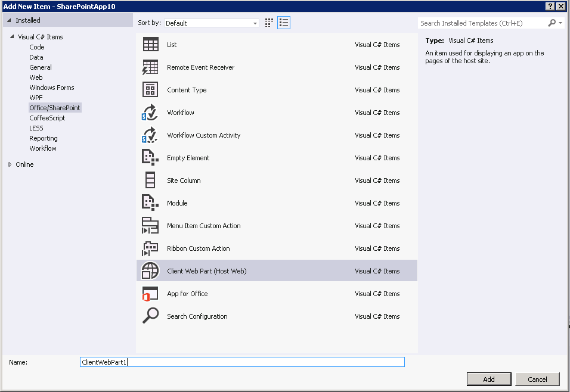The height and width of the screenshot is (392, 570).
Task: Choose Client Web Part (Host Web) name
Action: (206, 271)
